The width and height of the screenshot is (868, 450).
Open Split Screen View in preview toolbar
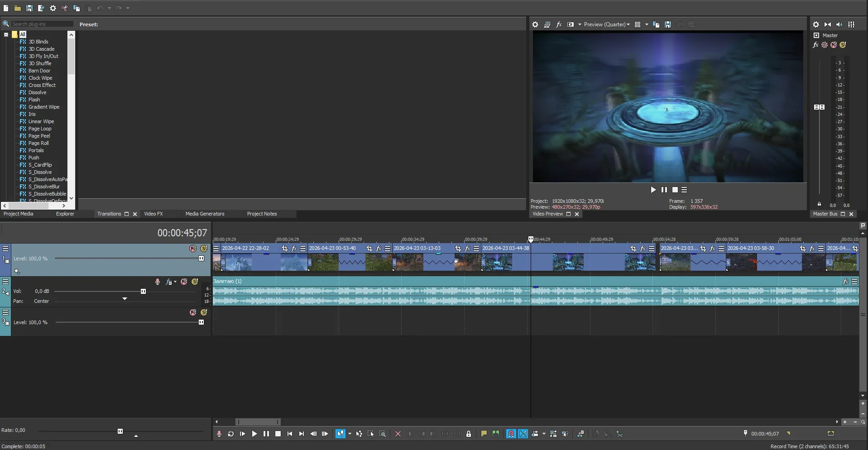tap(571, 24)
